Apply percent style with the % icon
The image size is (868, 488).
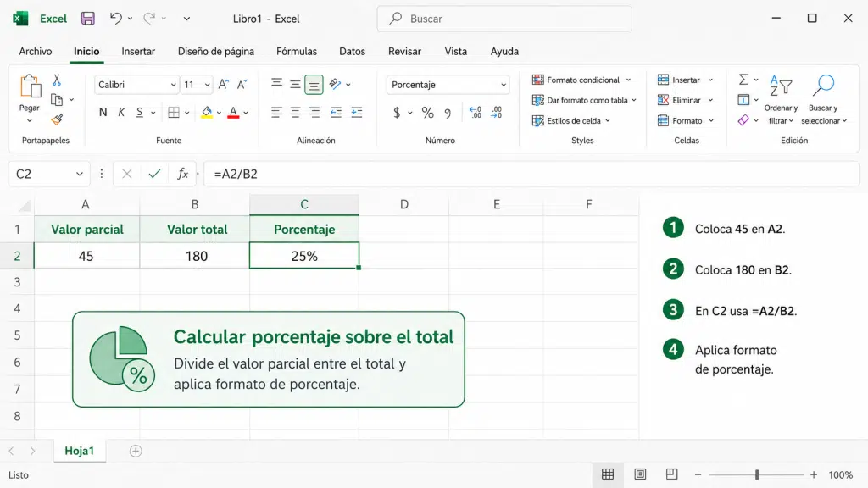click(427, 113)
